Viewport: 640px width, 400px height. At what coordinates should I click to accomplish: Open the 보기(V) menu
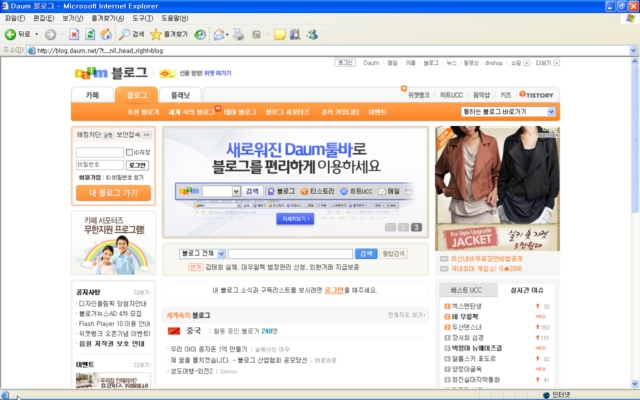pyautogui.click(x=73, y=18)
